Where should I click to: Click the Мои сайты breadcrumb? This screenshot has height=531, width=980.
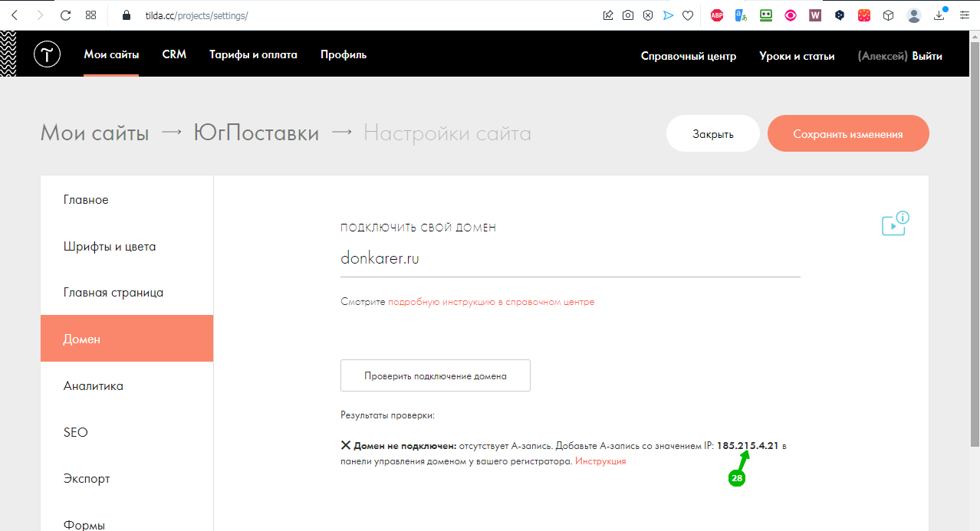tap(94, 133)
